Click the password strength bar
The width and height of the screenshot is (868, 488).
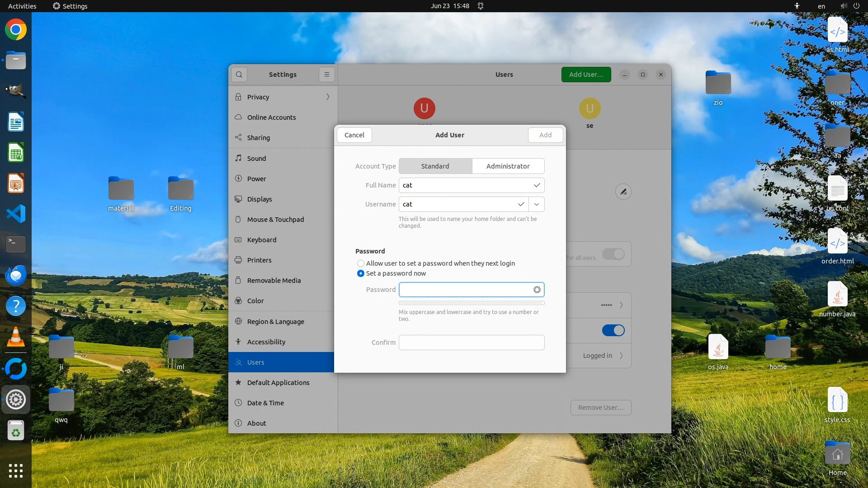[471, 303]
